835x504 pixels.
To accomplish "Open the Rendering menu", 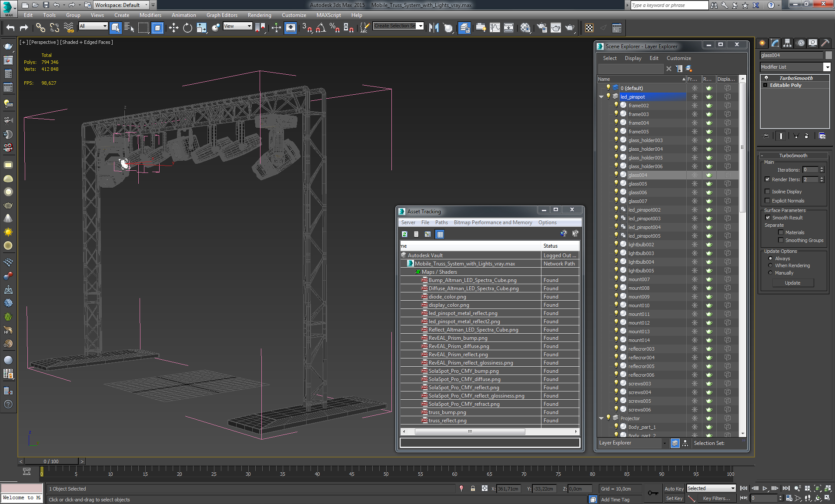I will 259,15.
